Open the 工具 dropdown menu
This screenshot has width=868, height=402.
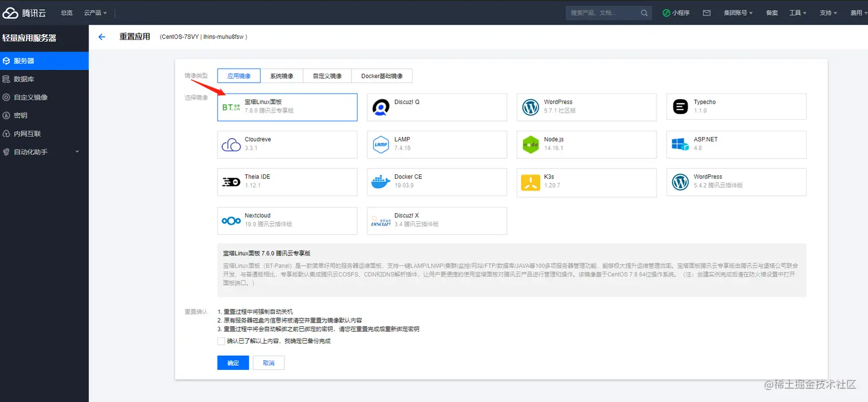(x=798, y=13)
